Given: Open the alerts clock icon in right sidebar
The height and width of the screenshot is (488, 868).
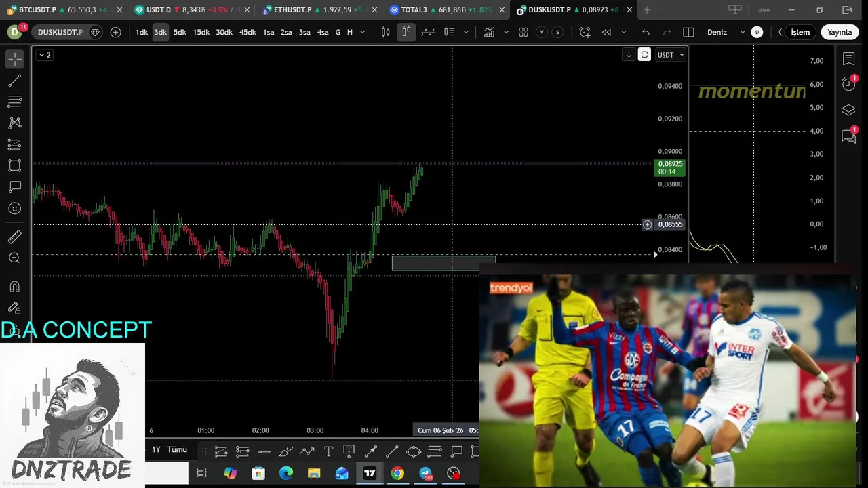Looking at the screenshot, I should coord(848,84).
